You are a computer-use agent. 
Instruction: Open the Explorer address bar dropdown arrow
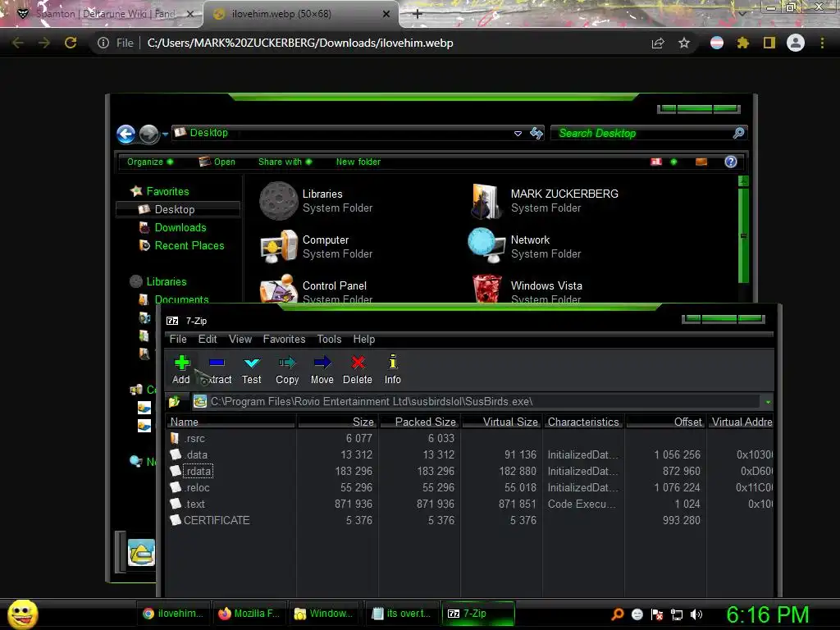point(518,134)
